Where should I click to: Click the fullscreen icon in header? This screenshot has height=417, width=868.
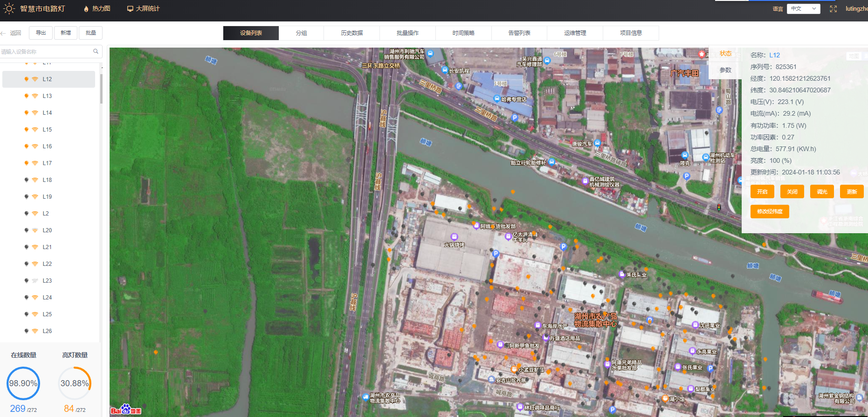pyautogui.click(x=833, y=9)
